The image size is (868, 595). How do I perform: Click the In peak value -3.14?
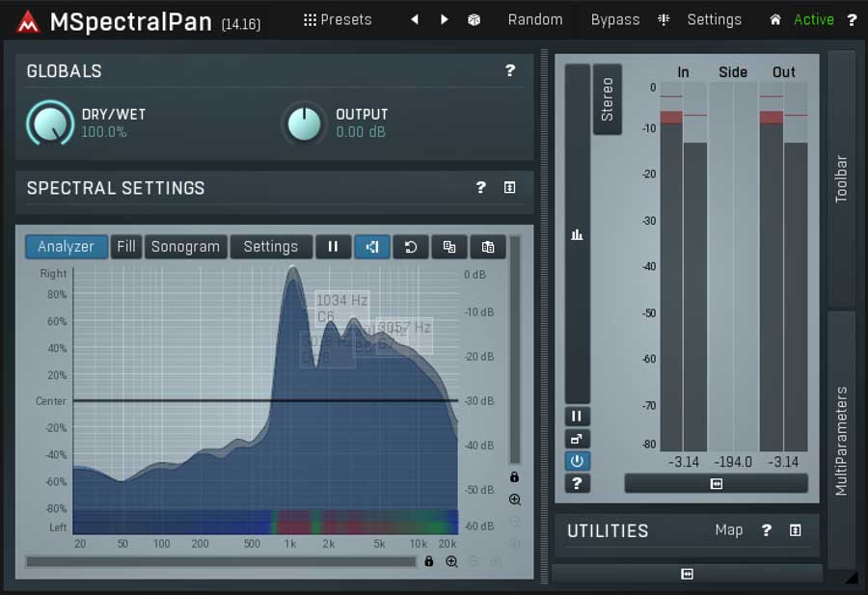point(684,462)
